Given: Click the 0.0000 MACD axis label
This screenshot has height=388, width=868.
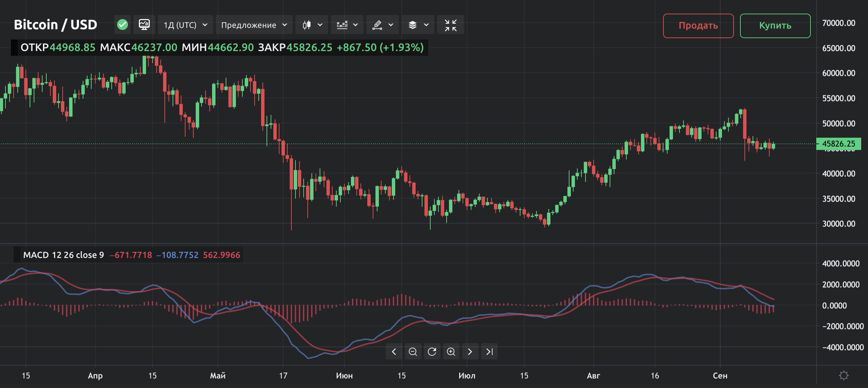Looking at the screenshot, I should click(835, 306).
